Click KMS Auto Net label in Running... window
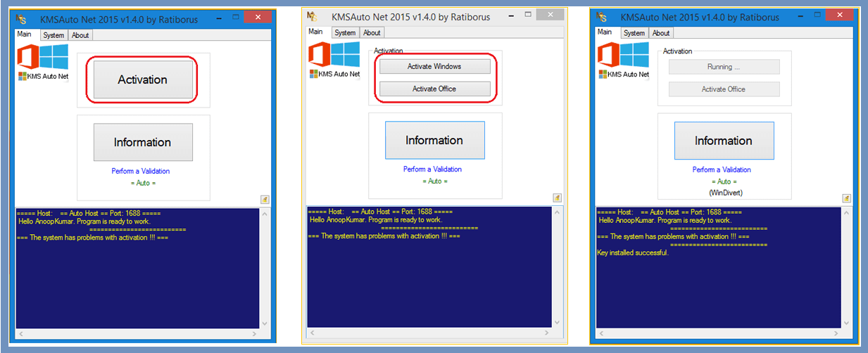The height and width of the screenshot is (353, 868). pyautogui.click(x=624, y=75)
